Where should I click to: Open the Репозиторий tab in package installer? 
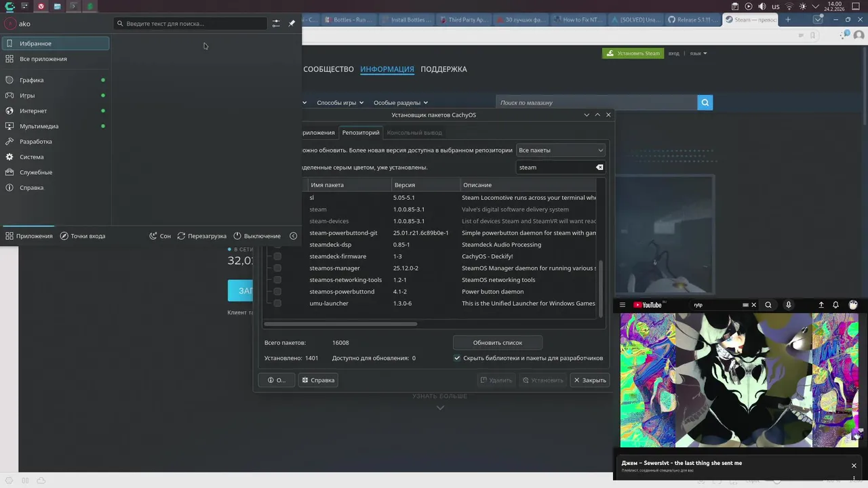point(361,132)
